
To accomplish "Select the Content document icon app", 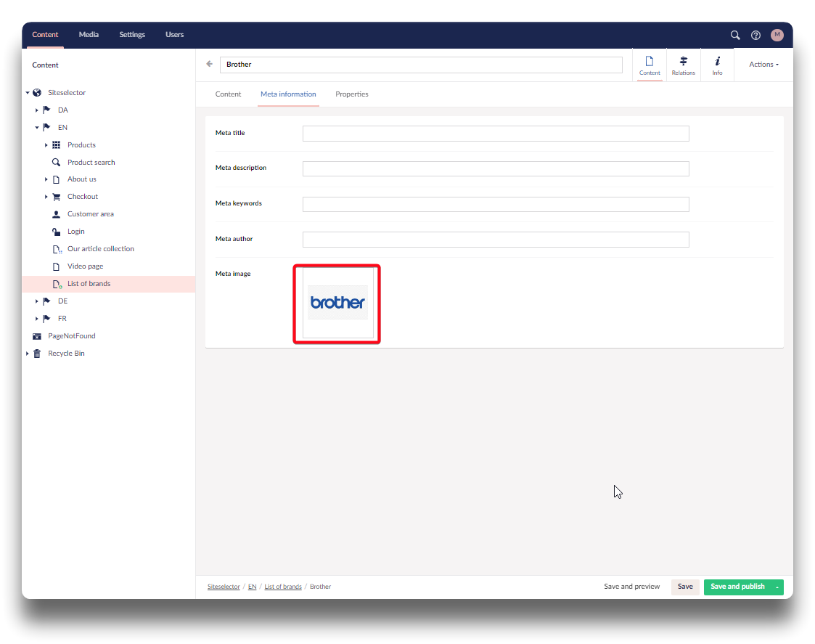I will 650,65.
